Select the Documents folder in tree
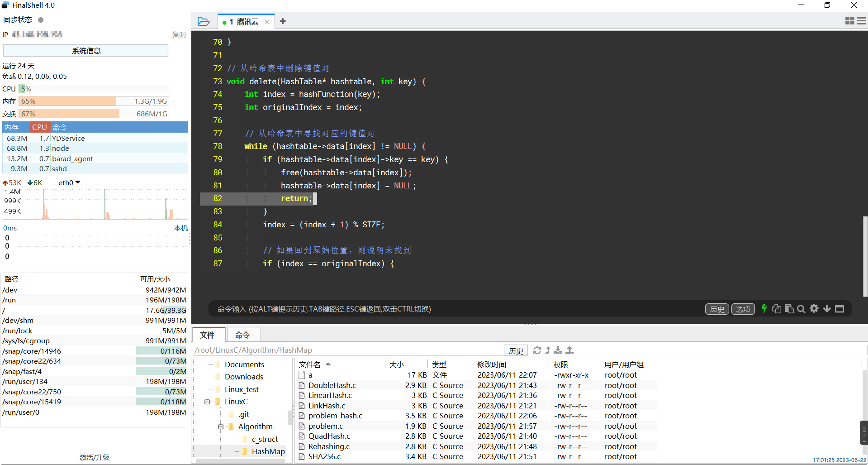 click(244, 364)
